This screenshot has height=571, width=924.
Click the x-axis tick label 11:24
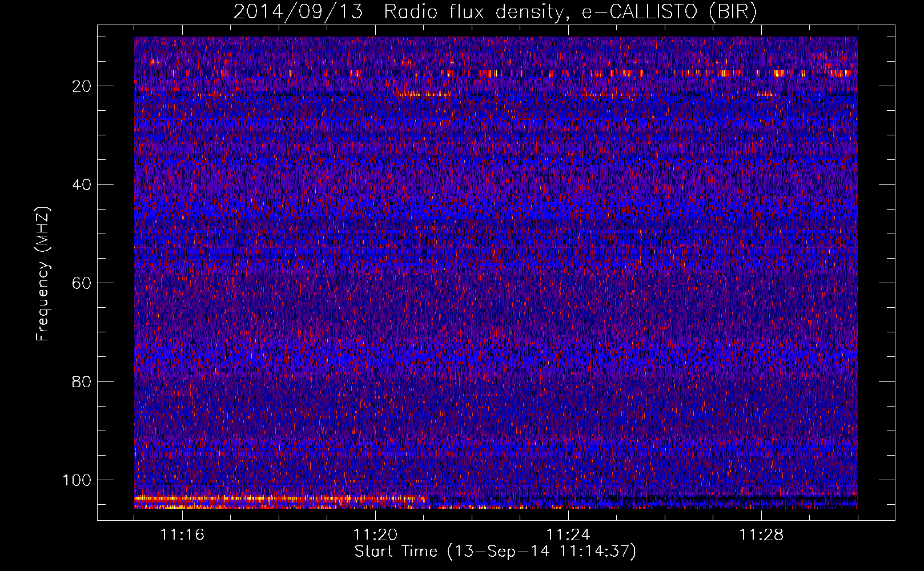tap(568, 535)
